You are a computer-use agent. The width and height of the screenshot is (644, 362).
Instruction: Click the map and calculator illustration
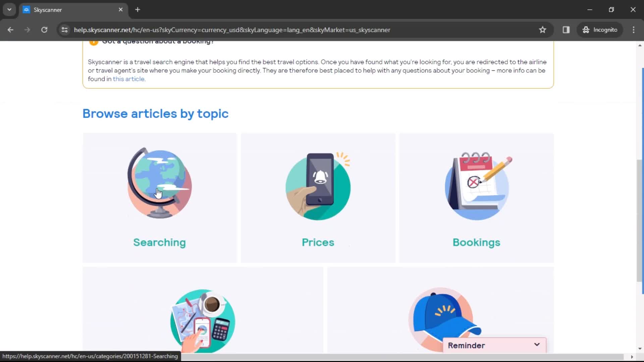(x=203, y=321)
